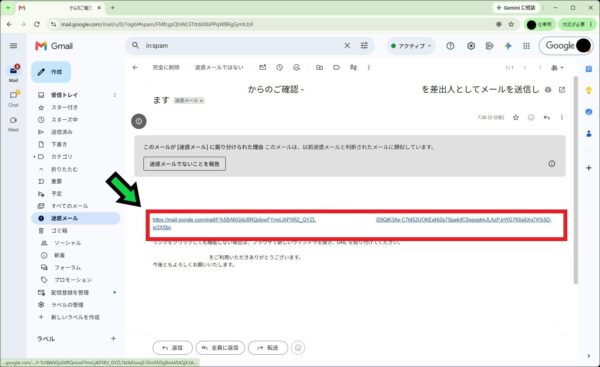Open the Help question mark icon
Screen dimensions: 600x367
pyautogui.click(x=450, y=46)
